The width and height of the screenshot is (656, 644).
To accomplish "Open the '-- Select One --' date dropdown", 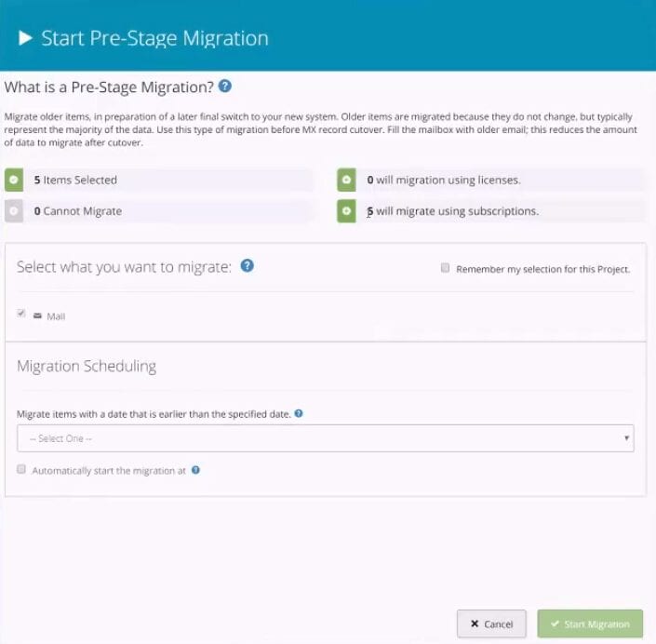I will point(326,438).
